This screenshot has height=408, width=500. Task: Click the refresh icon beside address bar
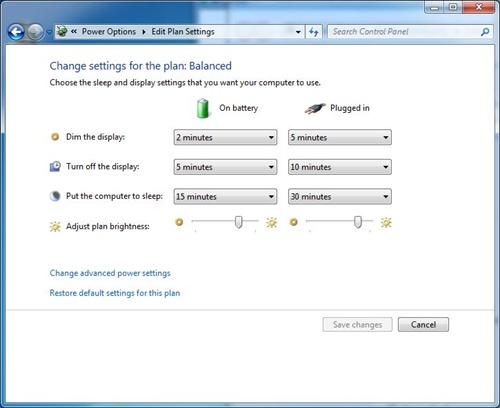(x=314, y=32)
